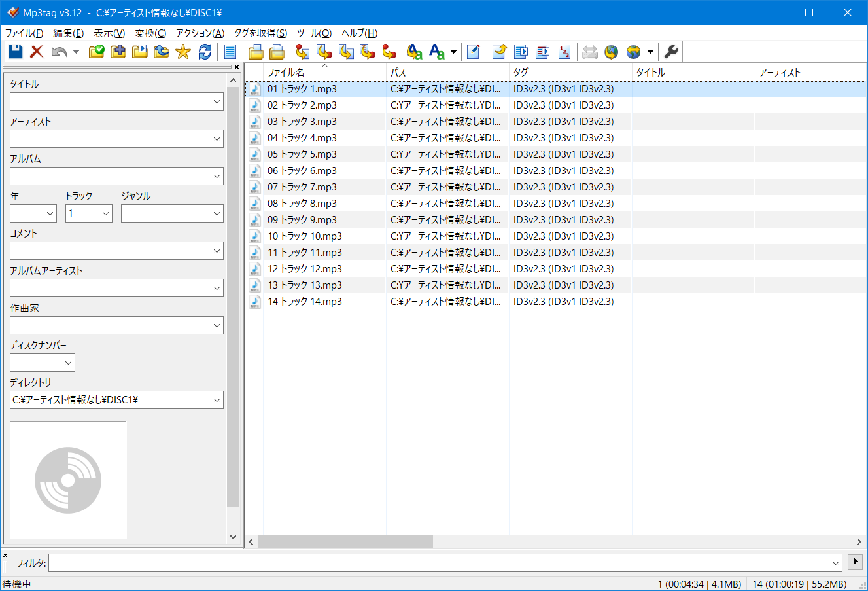Expand the ディスクナンバー combo box
This screenshot has width=868, height=591.
coord(68,363)
